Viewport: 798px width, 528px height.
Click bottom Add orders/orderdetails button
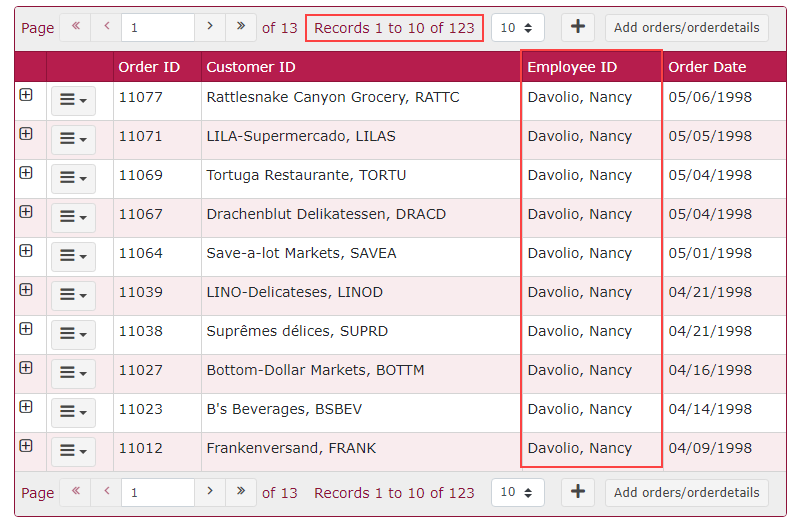686,493
